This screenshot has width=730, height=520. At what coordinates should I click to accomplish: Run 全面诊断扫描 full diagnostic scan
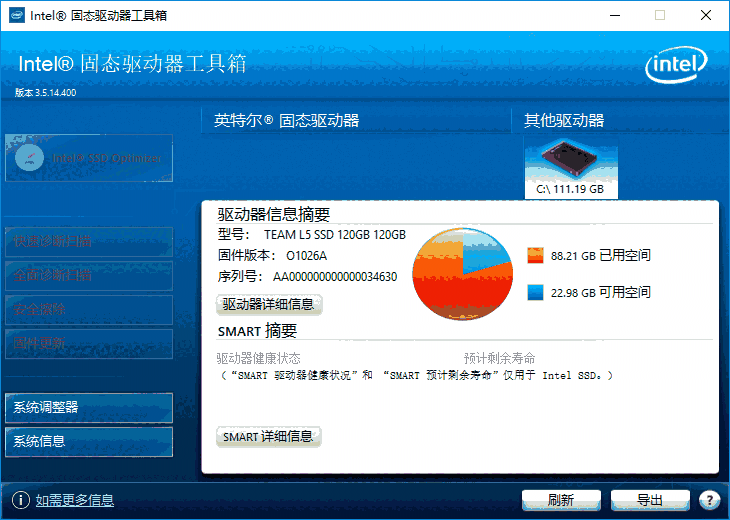89,276
